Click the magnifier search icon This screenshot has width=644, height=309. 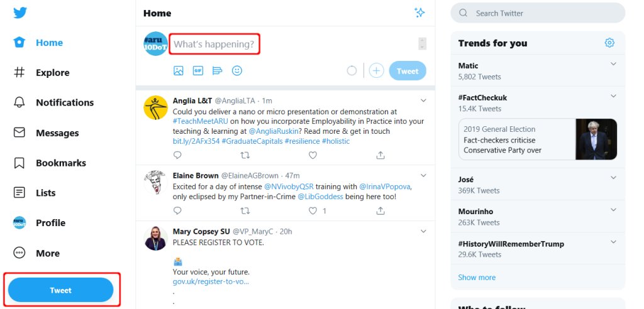click(464, 13)
